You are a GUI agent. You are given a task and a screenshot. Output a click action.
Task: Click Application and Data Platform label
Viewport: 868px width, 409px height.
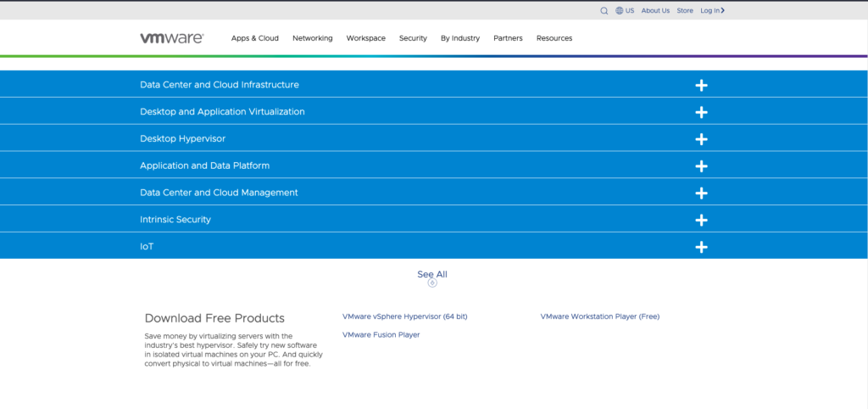tap(205, 165)
